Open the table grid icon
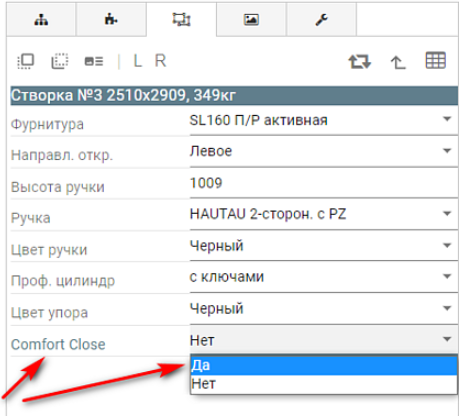The height and width of the screenshot is (416, 461). 436,61
